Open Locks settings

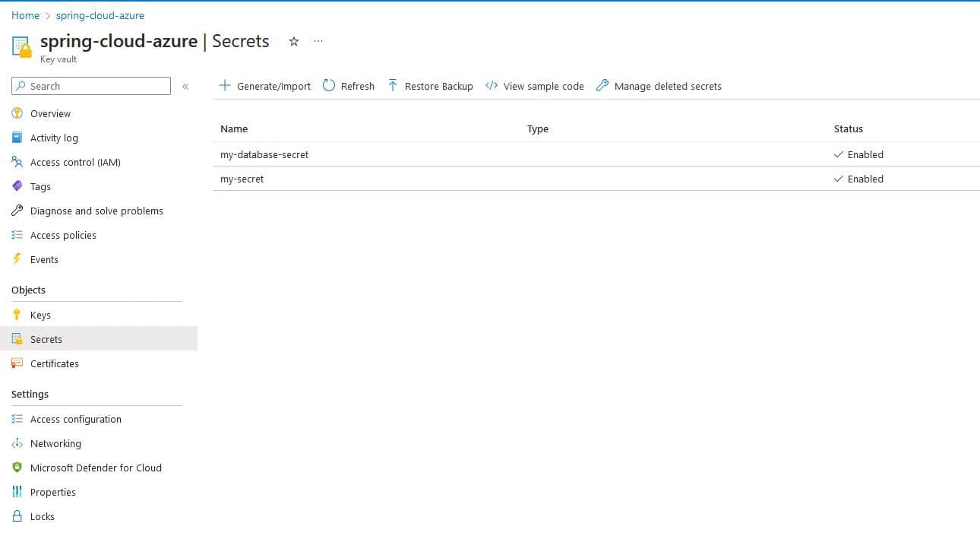pyautogui.click(x=43, y=516)
